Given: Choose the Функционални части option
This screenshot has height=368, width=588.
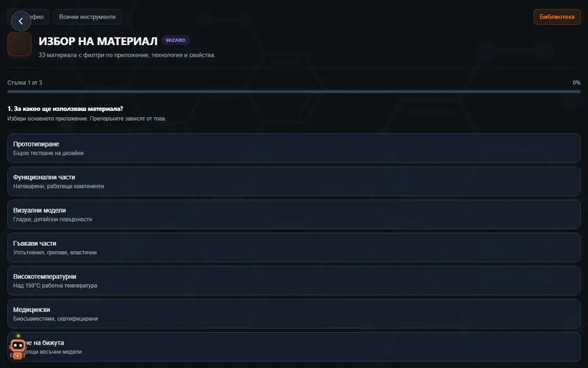Looking at the screenshot, I should click(294, 181).
